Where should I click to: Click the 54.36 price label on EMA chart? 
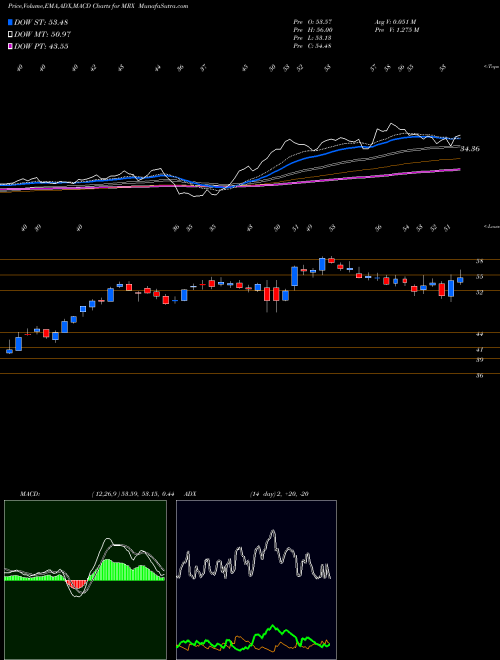coord(470,149)
